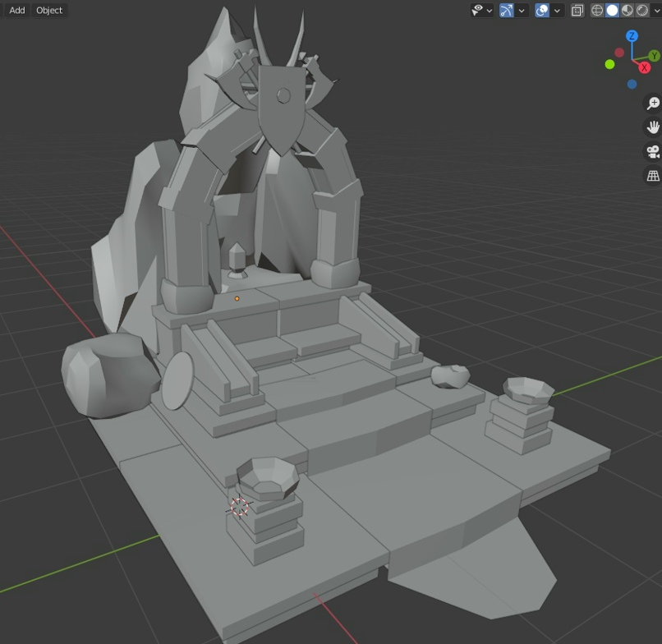Click the 3D cursor on the pedestal
The width and height of the screenshot is (662, 644).
pyautogui.click(x=239, y=507)
